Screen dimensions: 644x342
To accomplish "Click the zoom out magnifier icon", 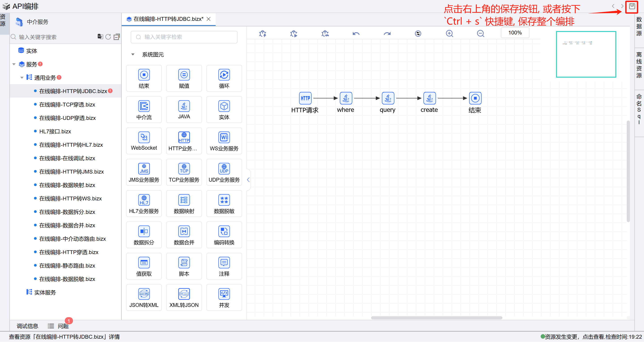I will click(480, 34).
